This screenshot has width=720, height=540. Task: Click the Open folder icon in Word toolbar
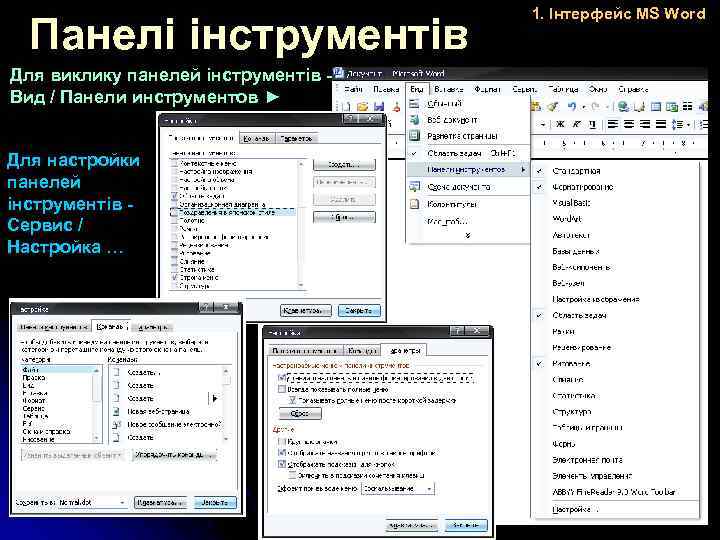pos(363,107)
